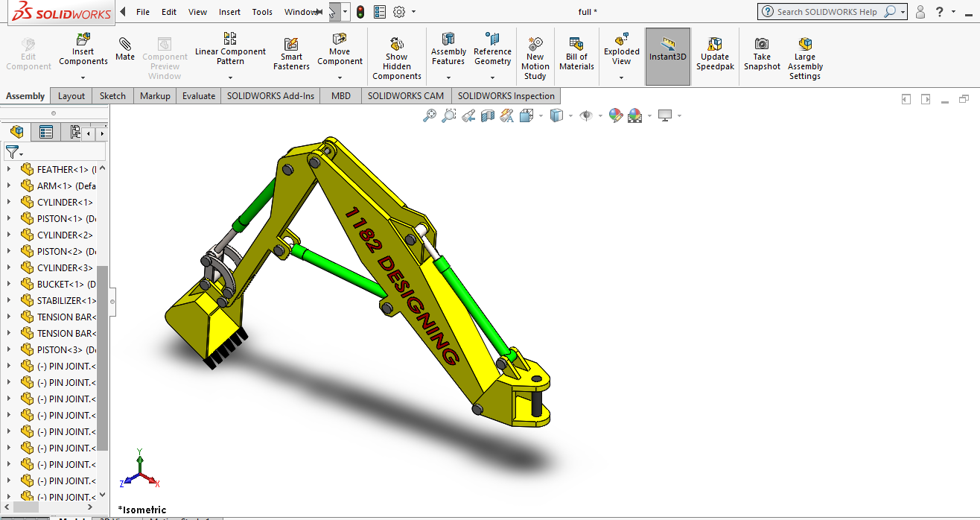
Task: Open Reference Geometry tool
Action: (492, 49)
